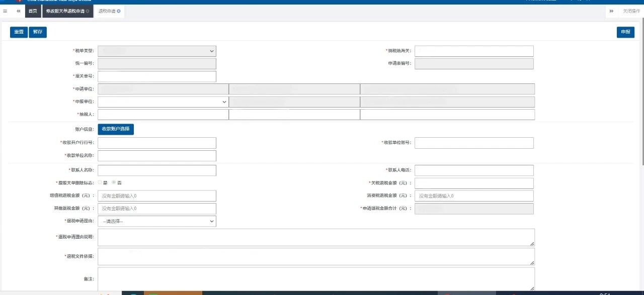Focus the 报关单号 input field
The height and width of the screenshot is (295, 644).
tap(156, 76)
